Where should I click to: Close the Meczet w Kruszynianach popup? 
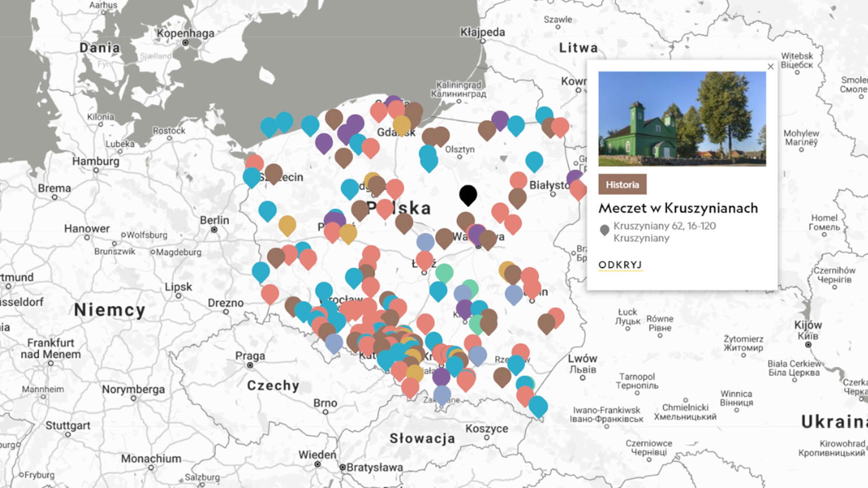pyautogui.click(x=771, y=67)
